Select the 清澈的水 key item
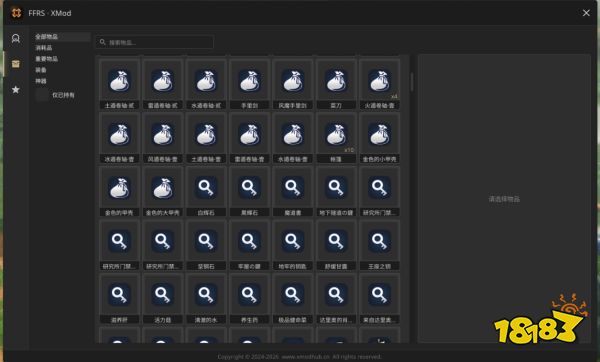The image size is (600, 362). (206, 298)
